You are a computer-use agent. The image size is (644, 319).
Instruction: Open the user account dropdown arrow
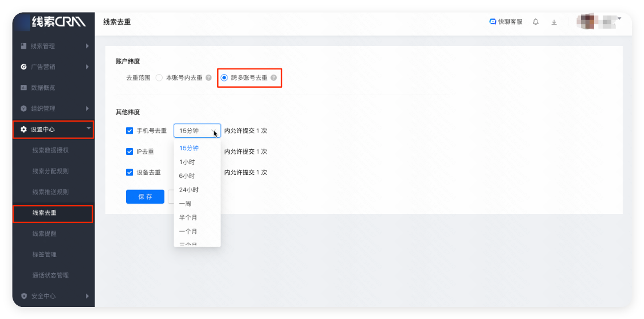(619, 18)
